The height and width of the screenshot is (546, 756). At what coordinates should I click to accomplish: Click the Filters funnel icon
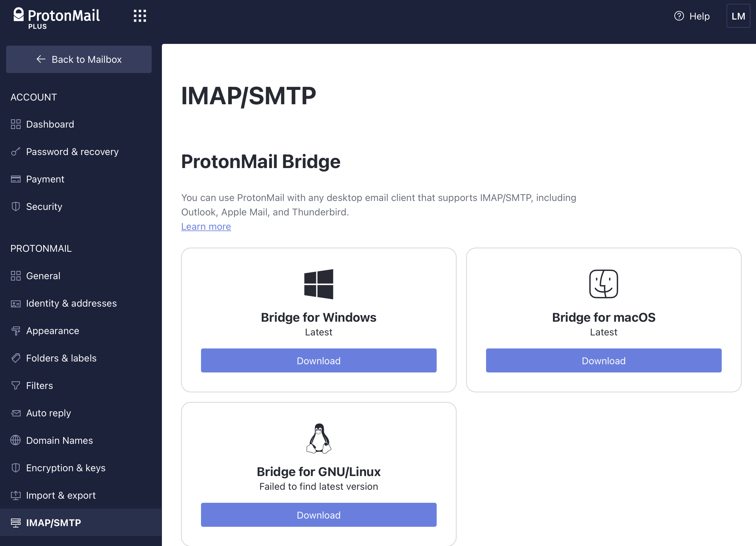click(x=16, y=385)
